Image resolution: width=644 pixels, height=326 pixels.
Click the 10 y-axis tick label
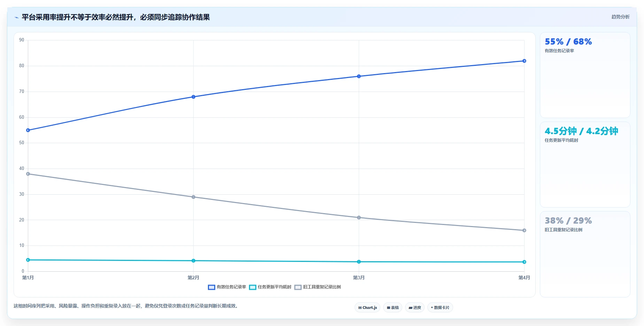click(22, 246)
